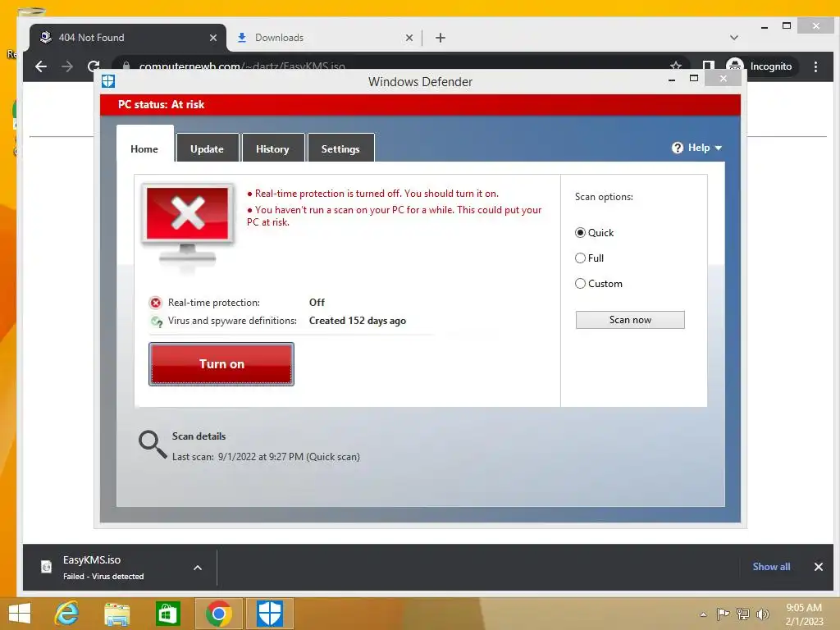The width and height of the screenshot is (840, 630).
Task: Close the Downloads tab
Action: [x=409, y=38]
